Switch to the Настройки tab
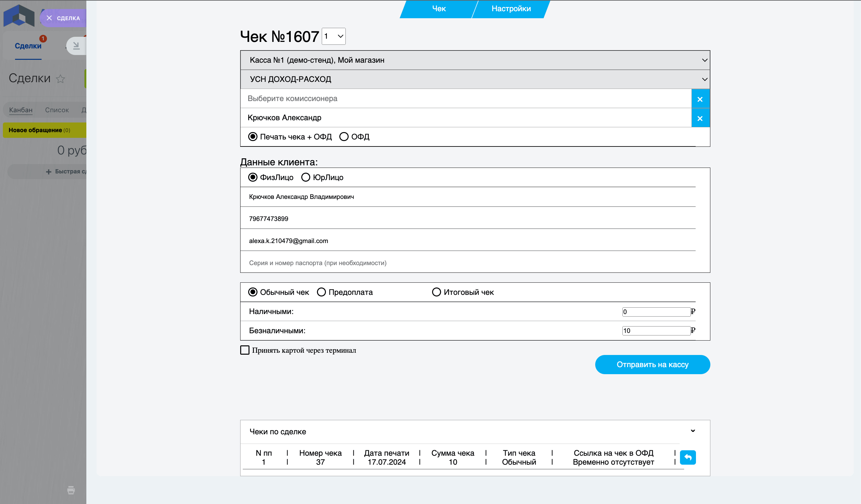The width and height of the screenshot is (861, 504). click(511, 9)
